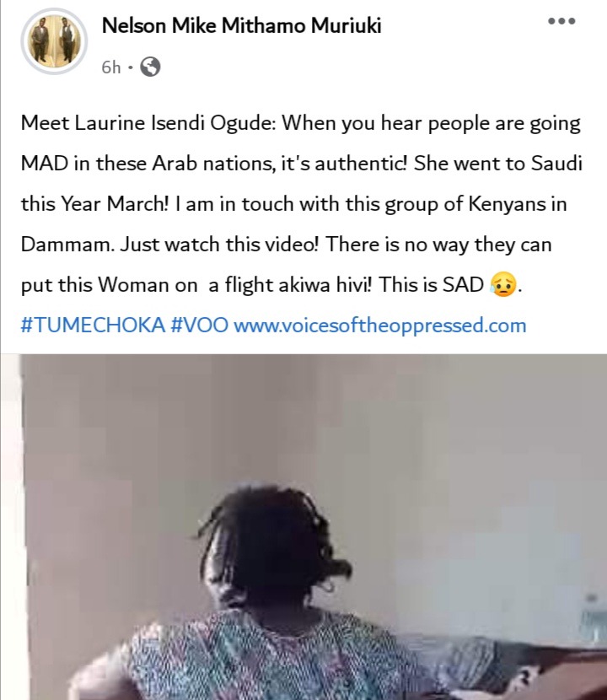The width and height of the screenshot is (607, 700).
Task: Click the phrase 'This is SAD' in the post
Action: (x=431, y=284)
